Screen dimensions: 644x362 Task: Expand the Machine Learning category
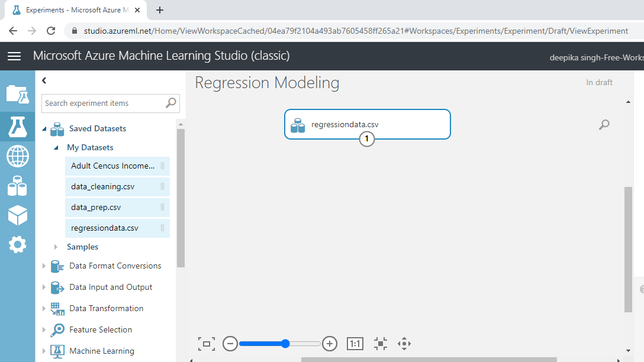(x=44, y=351)
